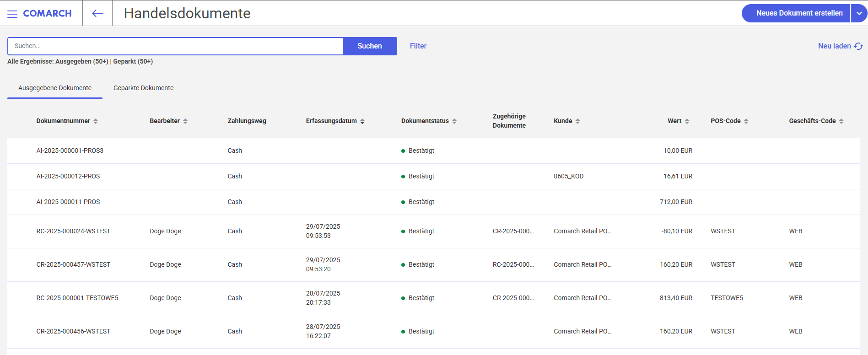The width and height of the screenshot is (868, 355).
Task: Sort by Wert column arrows
Action: click(687, 121)
